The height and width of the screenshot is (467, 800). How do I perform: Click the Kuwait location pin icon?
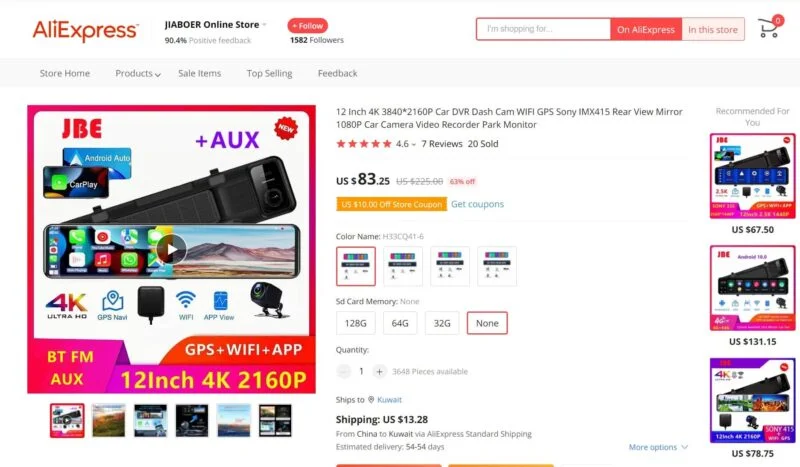pos(370,400)
